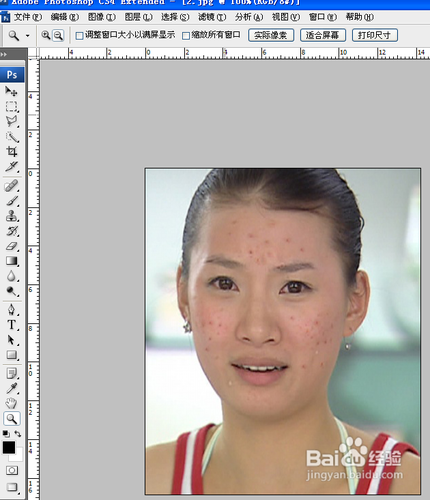Image resolution: width=430 pixels, height=500 pixels.
Task: Swap foreground and background colors
Action: (18, 434)
